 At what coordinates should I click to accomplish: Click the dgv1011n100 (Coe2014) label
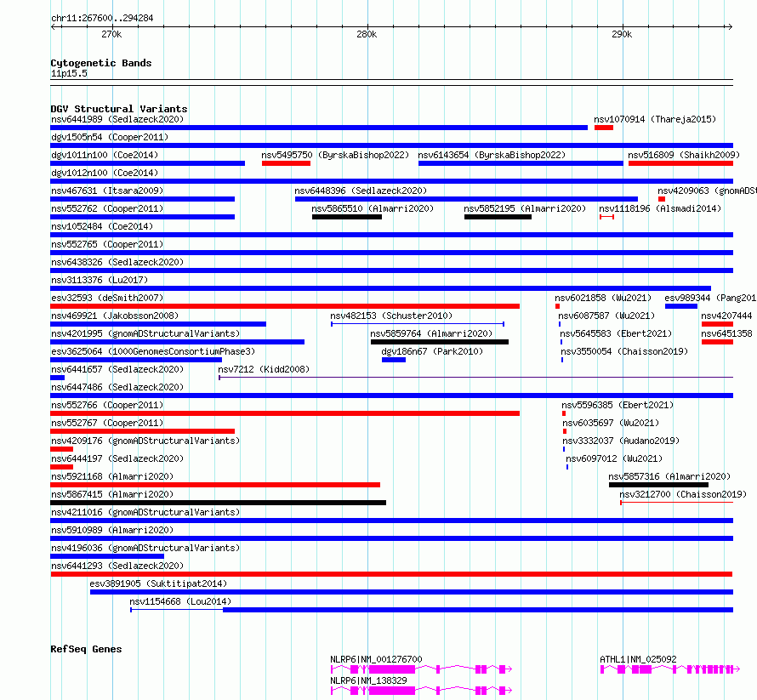click(105, 155)
